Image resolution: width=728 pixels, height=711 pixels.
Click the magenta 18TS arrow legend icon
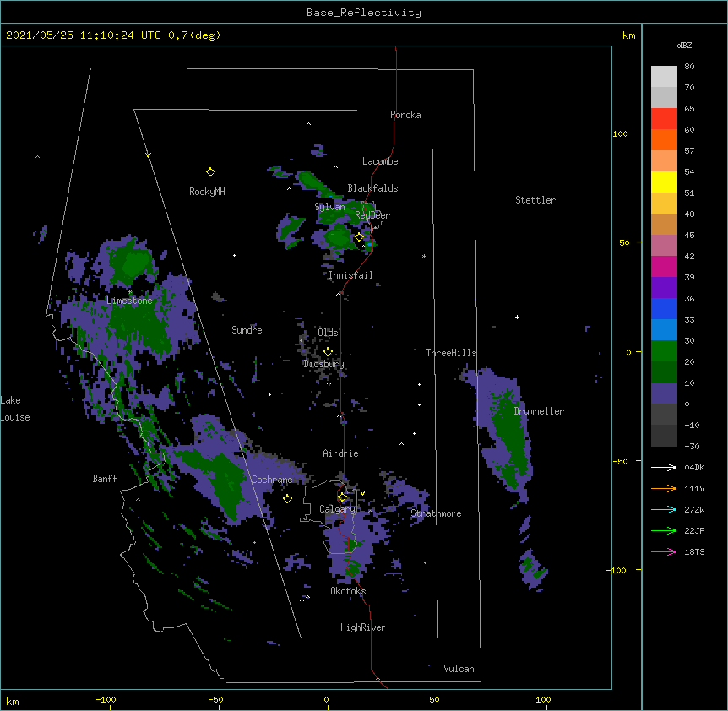pyautogui.click(x=664, y=551)
